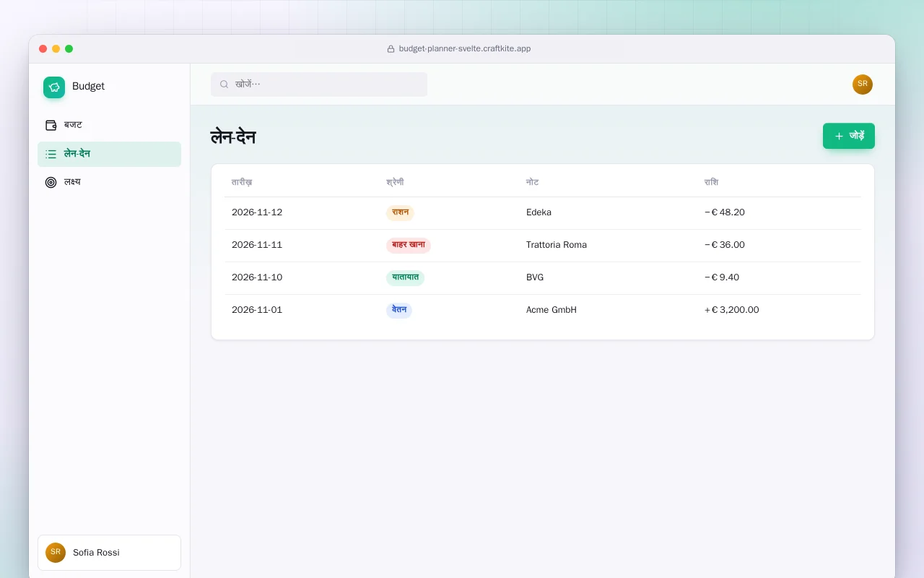The image size is (924, 578).
Task: Click the URL budget-planner-svelte.craftkite.app
Action: pyautogui.click(x=465, y=49)
